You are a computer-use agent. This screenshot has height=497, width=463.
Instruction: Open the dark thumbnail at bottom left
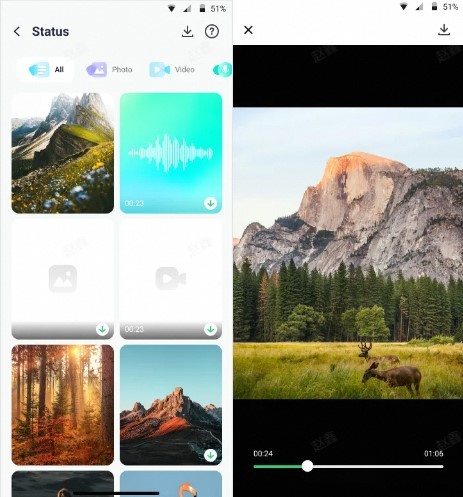(x=63, y=484)
